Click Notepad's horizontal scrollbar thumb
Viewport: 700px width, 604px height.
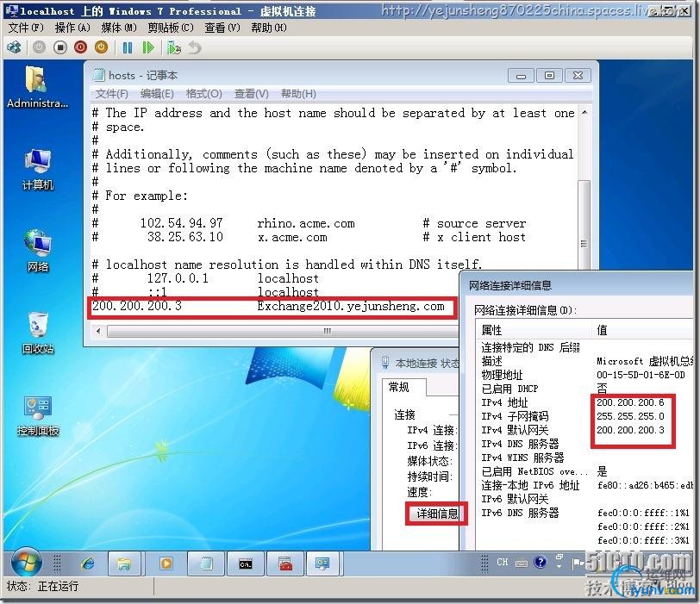283,331
